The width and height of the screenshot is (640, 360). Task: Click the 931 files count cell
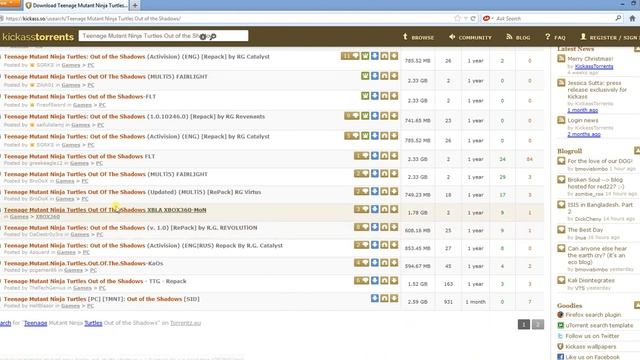pyautogui.click(x=448, y=302)
